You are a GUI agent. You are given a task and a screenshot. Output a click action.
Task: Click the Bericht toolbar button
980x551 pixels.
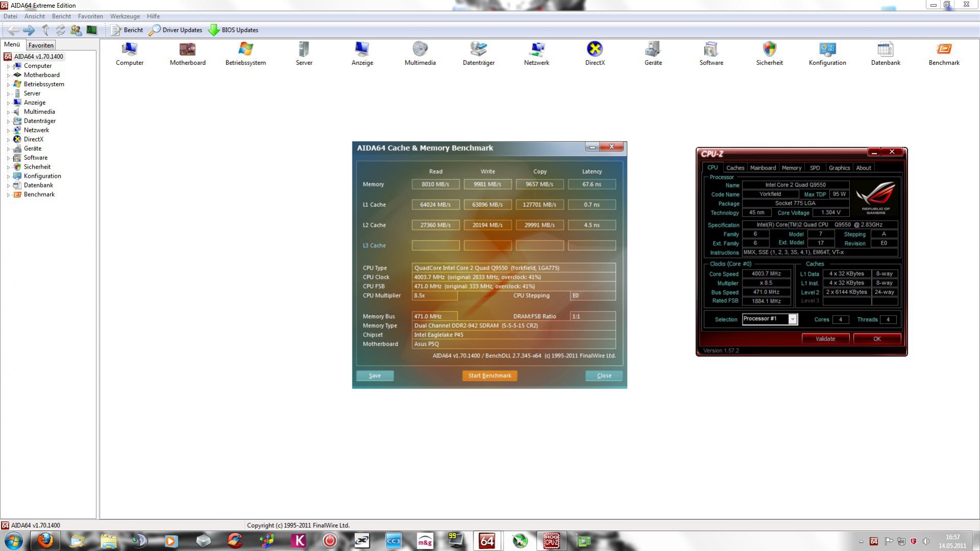(x=127, y=30)
